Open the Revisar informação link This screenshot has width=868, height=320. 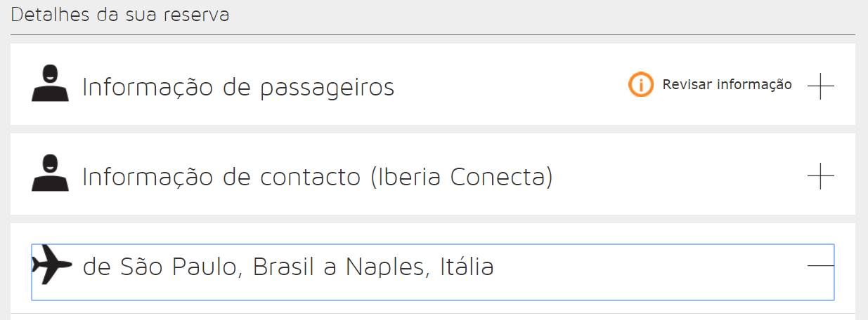pos(727,85)
